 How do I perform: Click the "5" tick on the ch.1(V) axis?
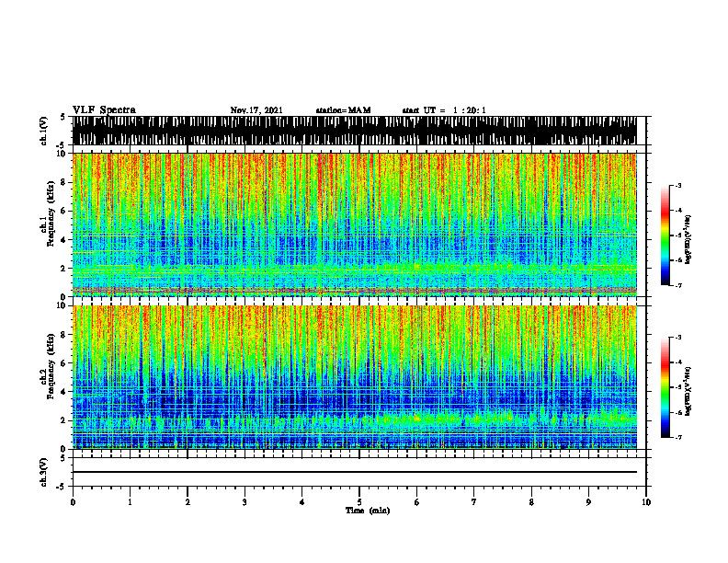[x=63, y=118]
